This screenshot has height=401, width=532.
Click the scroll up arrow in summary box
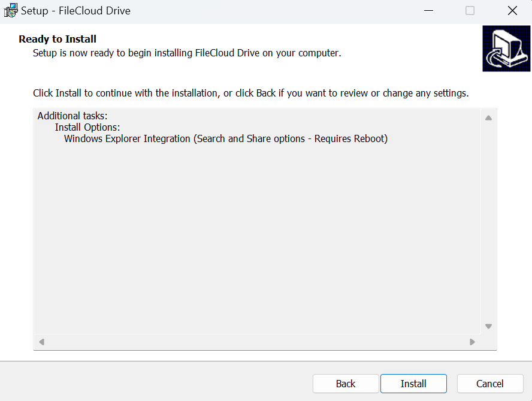(488, 117)
